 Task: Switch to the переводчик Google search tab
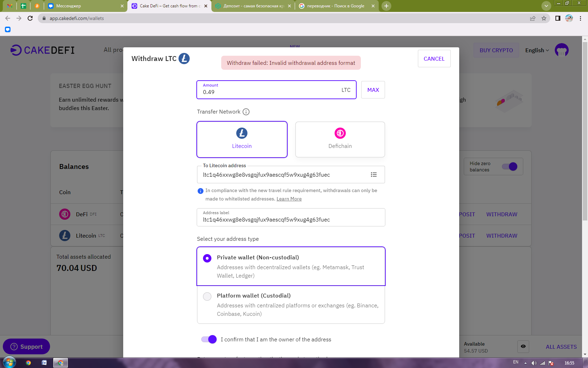pyautogui.click(x=337, y=6)
